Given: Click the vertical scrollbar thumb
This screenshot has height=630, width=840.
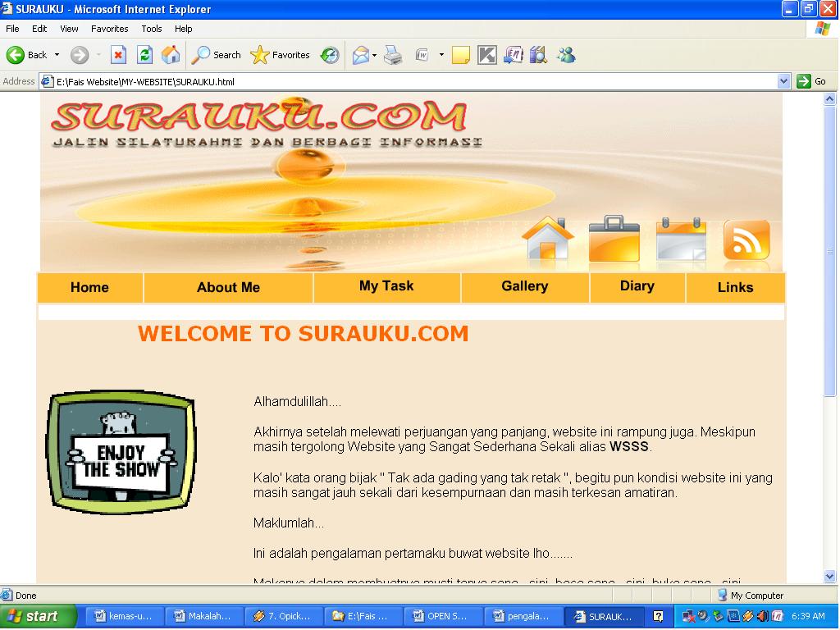Looking at the screenshot, I should [x=830, y=251].
